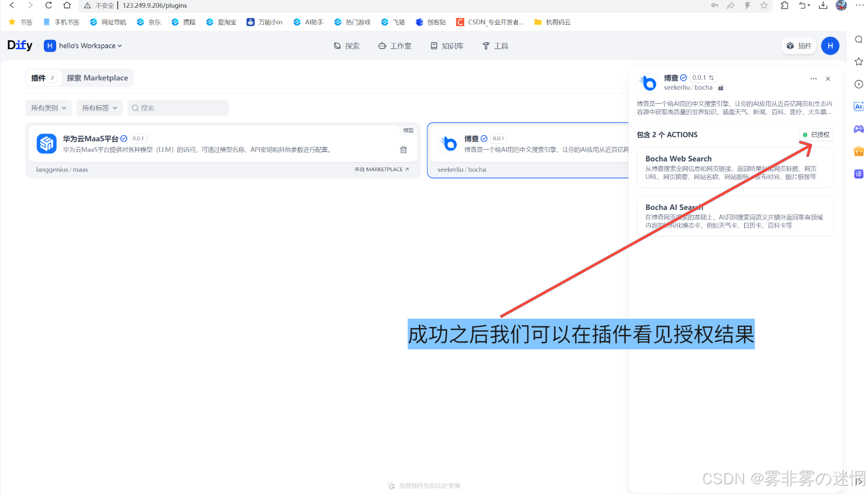Open the 创客贴 bookmark
868x494 pixels.
pos(430,22)
